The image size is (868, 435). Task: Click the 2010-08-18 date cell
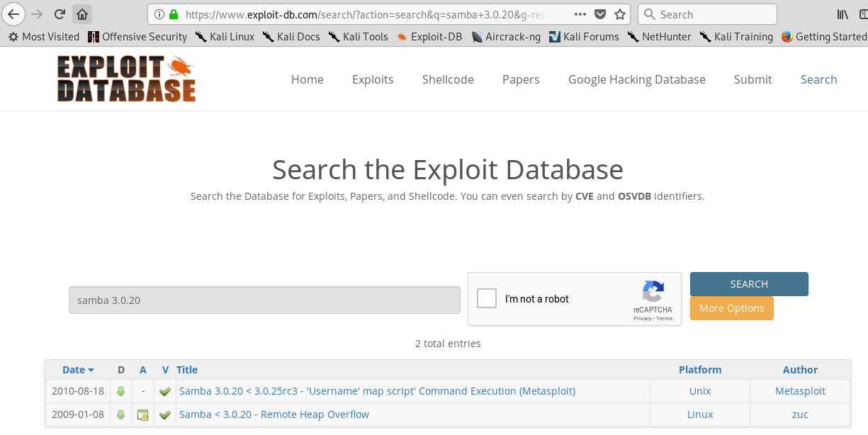[x=78, y=391]
